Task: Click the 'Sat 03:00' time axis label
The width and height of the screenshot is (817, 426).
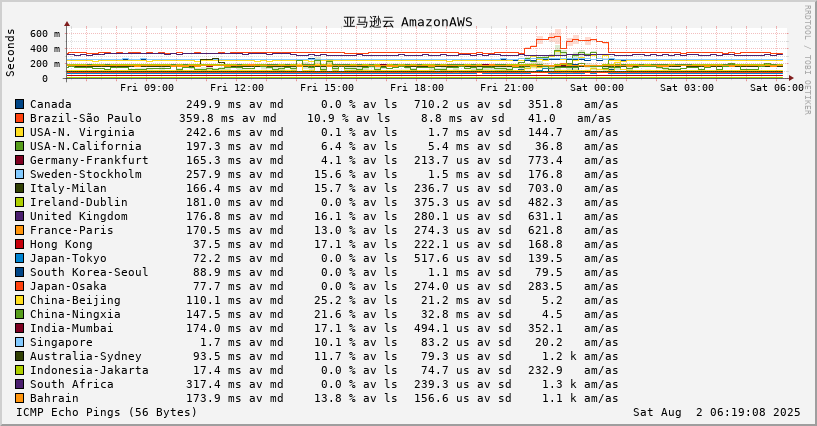Action: (x=687, y=87)
